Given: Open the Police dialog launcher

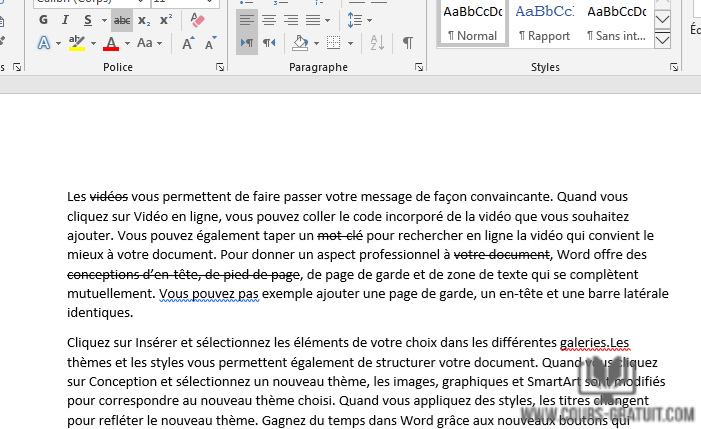Looking at the screenshot, I should pyautogui.click(x=220, y=68).
